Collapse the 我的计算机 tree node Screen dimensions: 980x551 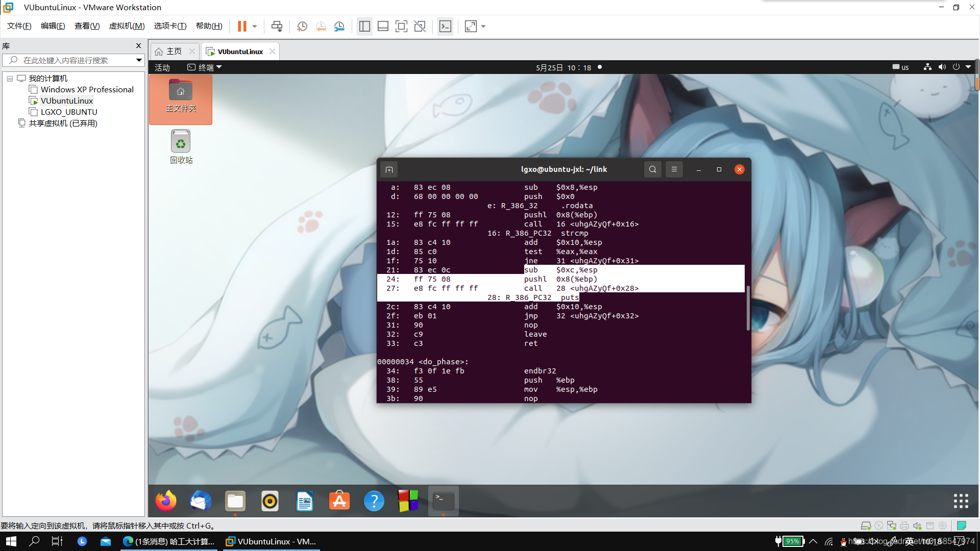(x=10, y=79)
